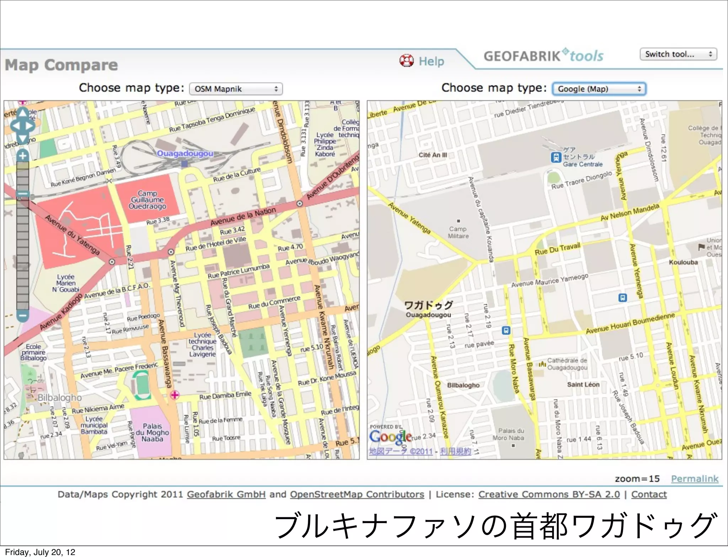This screenshot has height=560, width=728.
Task: Open the OSM Mapnik map type dropdown
Action: coord(236,89)
